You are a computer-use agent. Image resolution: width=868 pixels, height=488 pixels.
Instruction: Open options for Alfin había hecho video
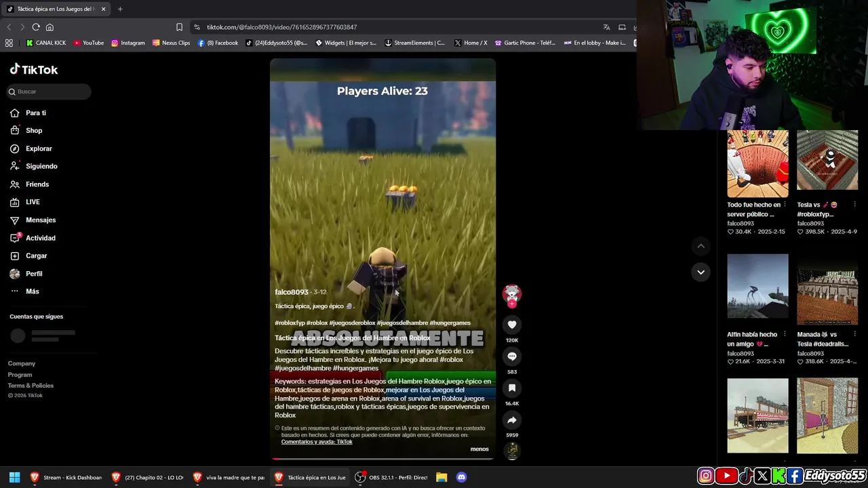coord(785,334)
